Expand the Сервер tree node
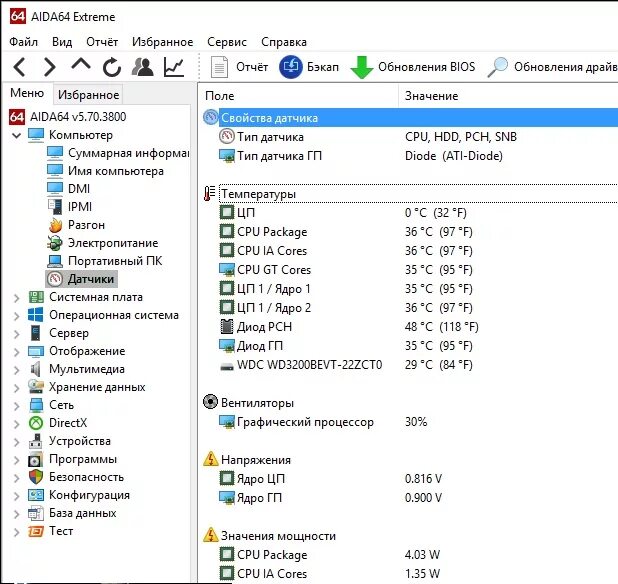The height and width of the screenshot is (584, 618). click(x=16, y=334)
